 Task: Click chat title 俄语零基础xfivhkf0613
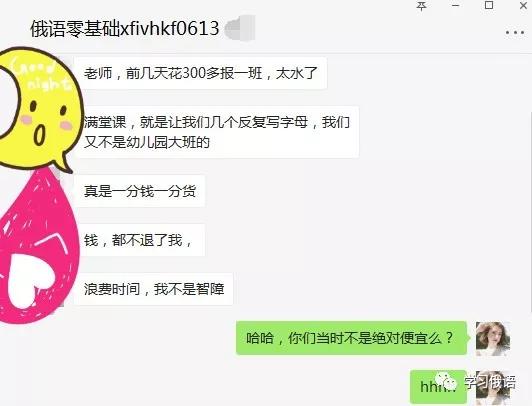[x=125, y=28]
